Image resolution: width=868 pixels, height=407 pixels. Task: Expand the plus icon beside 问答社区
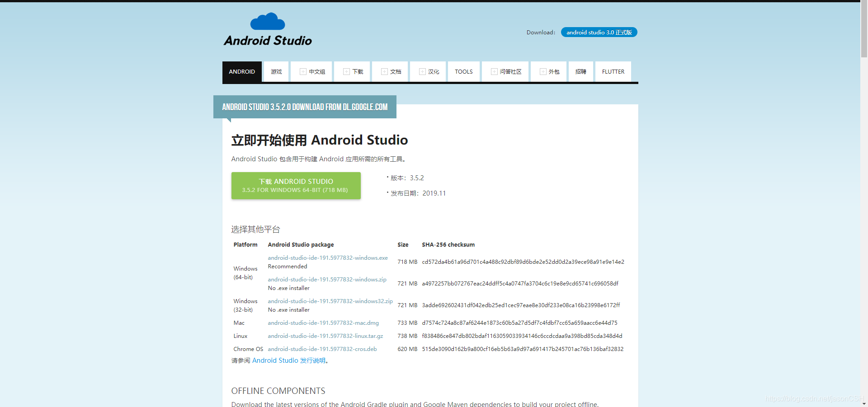point(494,72)
